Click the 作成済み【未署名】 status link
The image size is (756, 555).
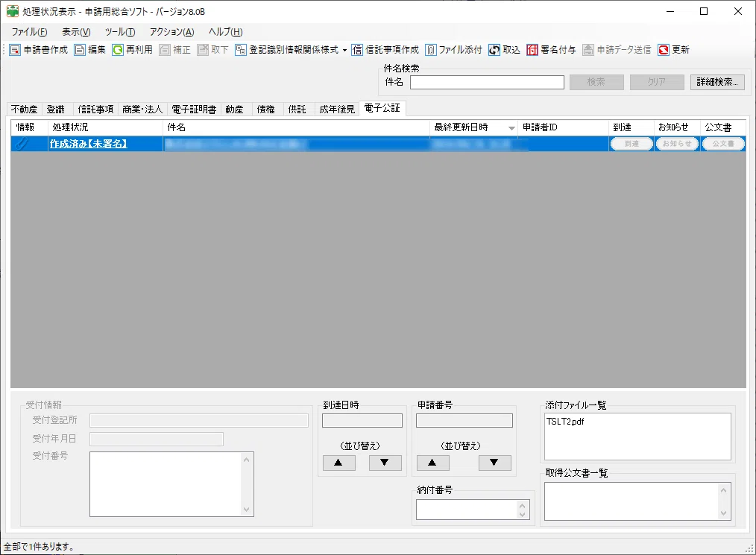89,144
